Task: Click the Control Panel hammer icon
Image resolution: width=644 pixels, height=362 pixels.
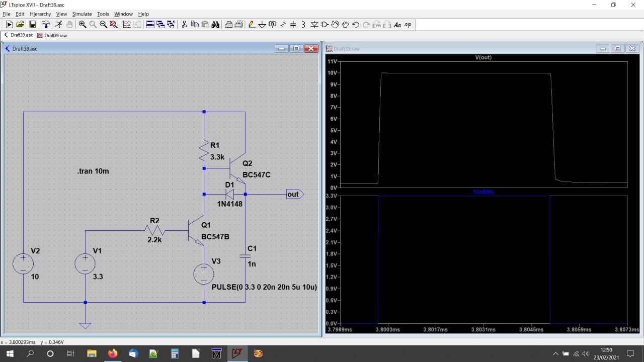Action: click(x=46, y=25)
